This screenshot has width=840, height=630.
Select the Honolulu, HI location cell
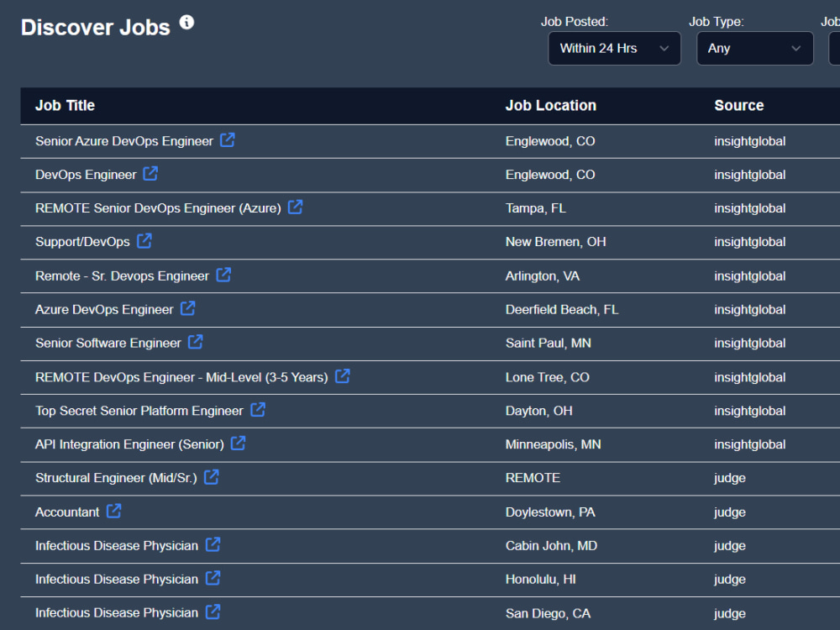click(540, 580)
